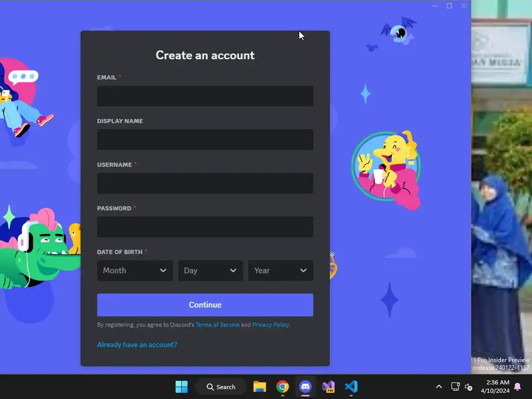
Task: Open the notifications bell icon
Action: [518, 387]
